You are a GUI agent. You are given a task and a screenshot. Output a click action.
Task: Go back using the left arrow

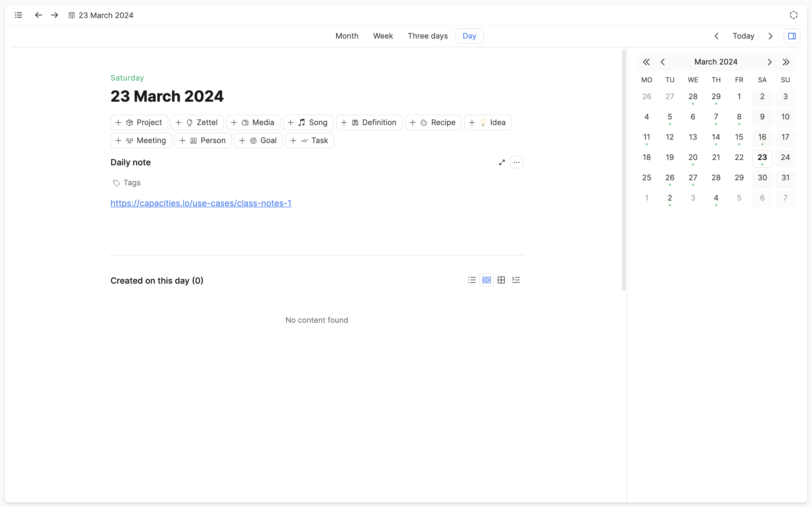point(39,15)
